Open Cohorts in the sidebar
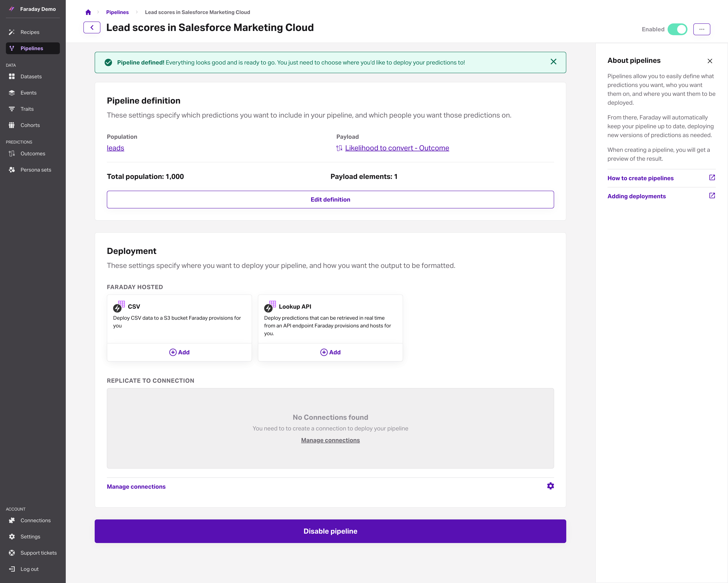Screen dimensions: 728x583 click(x=33, y=125)
